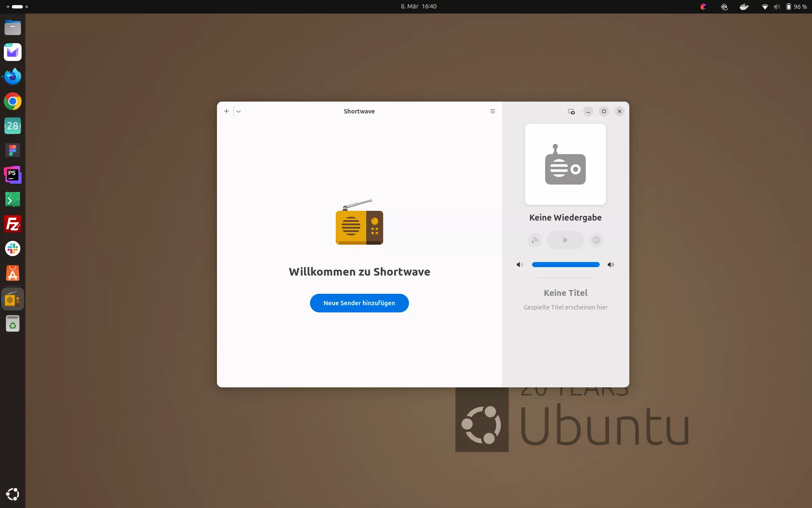Click the plus icon to add station

(226, 111)
